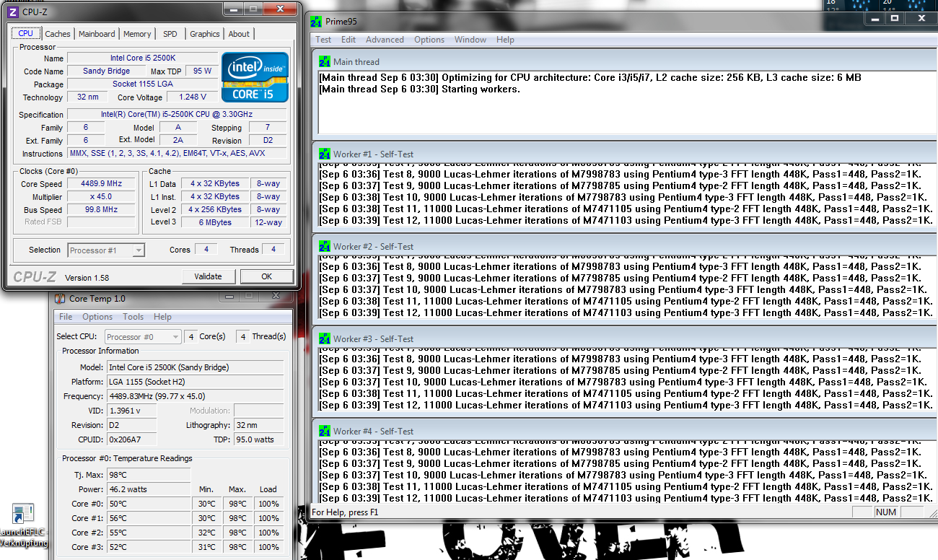Click the OK button in CPU-Z
The image size is (938, 560).
267,276
